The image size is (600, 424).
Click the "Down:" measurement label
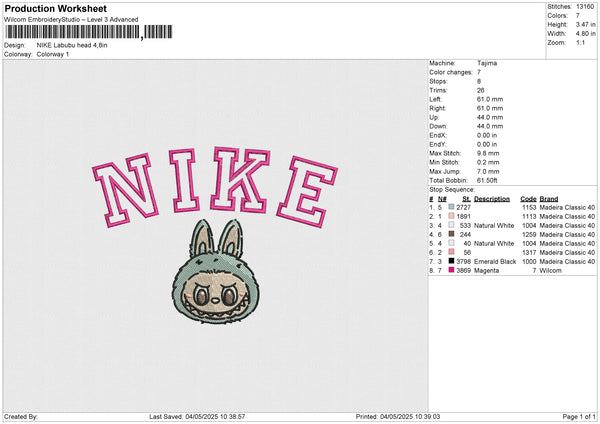coord(438,126)
